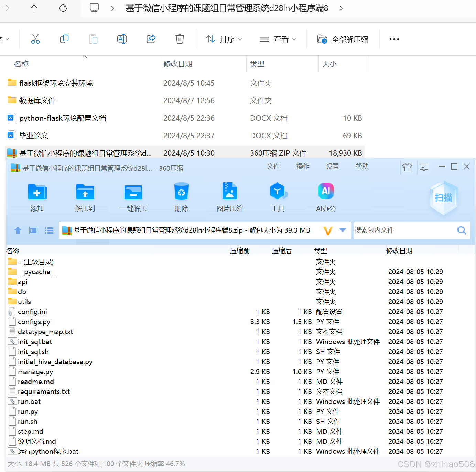Image resolution: width=476 pixels, height=472 pixels.
Task: Select 说明文档.md in archive list
Action: (240, 441)
